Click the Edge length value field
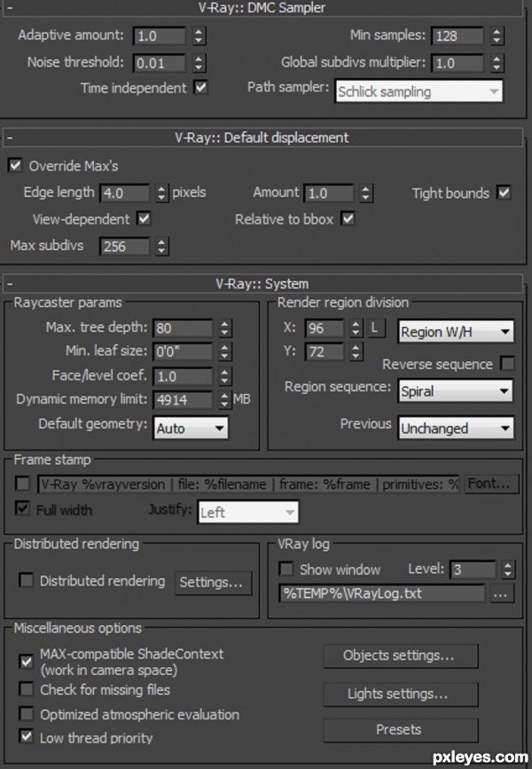This screenshot has width=532, height=769. [125, 192]
